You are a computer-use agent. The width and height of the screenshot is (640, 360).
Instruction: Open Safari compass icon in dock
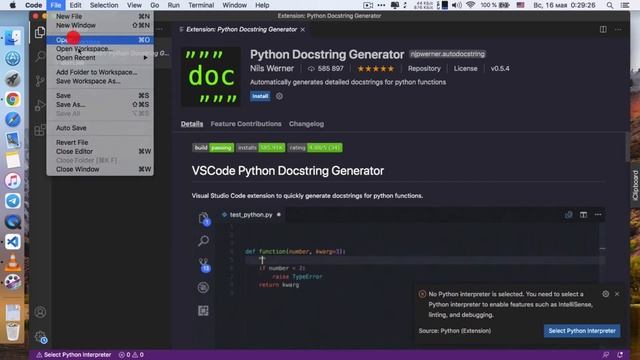13,120
